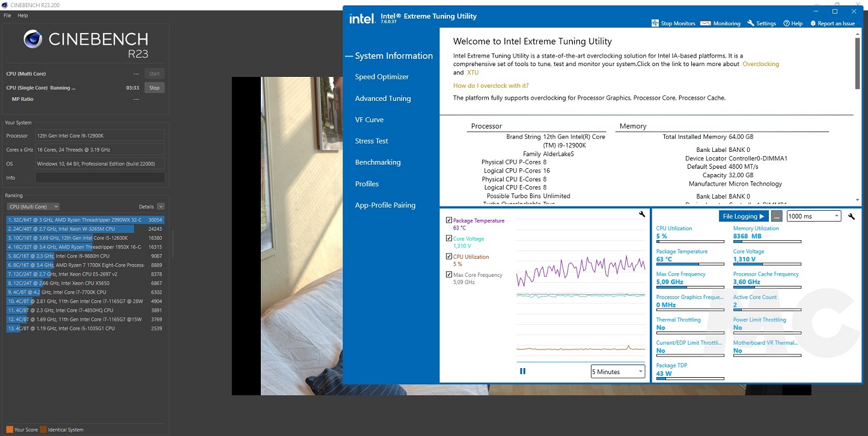The height and width of the screenshot is (436, 868).
Task: Open the Monitoring view icon
Action: click(x=708, y=23)
